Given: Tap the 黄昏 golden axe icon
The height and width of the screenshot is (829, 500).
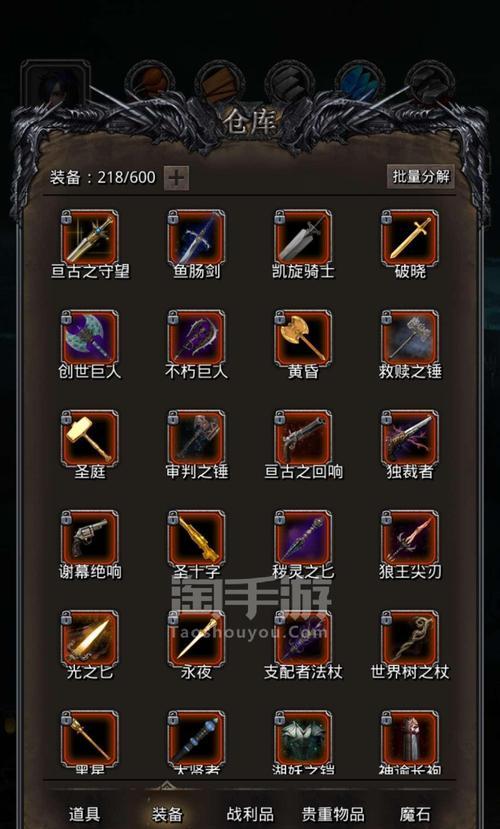Looking at the screenshot, I should coord(303,337).
